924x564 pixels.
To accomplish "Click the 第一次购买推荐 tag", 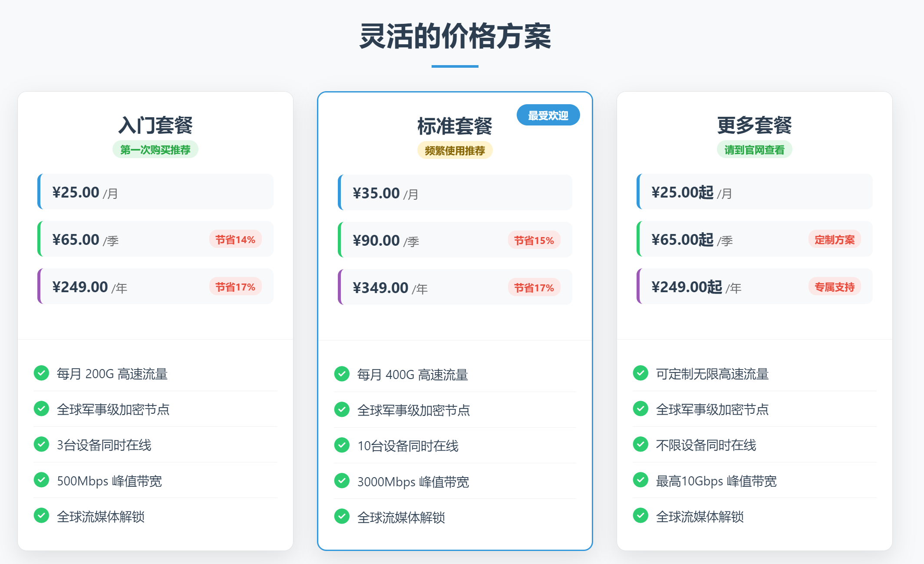I will tap(155, 149).
